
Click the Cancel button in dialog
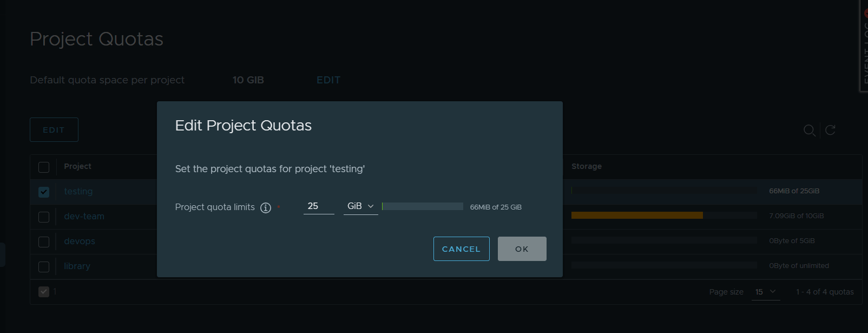pyautogui.click(x=461, y=249)
